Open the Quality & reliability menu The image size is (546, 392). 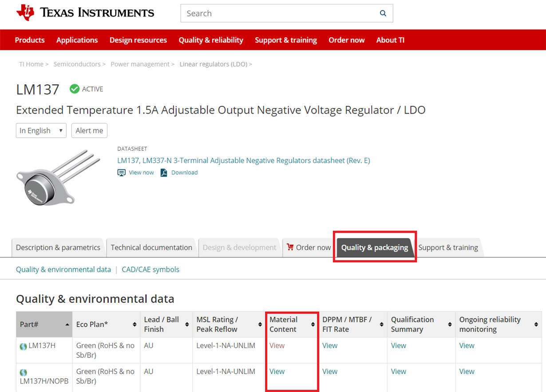pos(211,40)
